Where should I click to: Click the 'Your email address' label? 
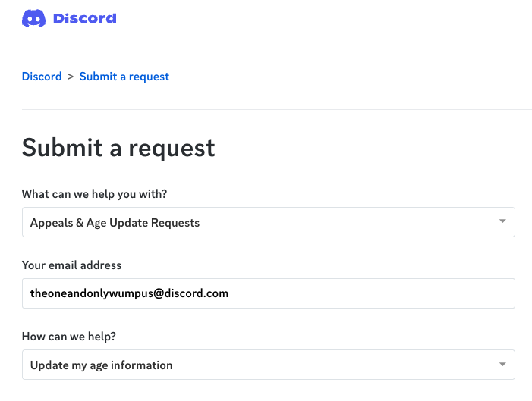tap(71, 265)
